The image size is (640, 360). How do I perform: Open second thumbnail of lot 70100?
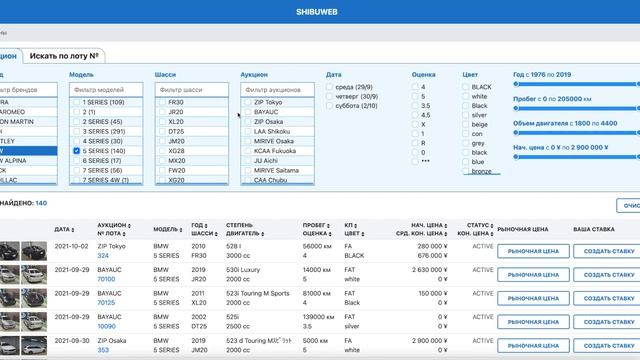coord(34,275)
